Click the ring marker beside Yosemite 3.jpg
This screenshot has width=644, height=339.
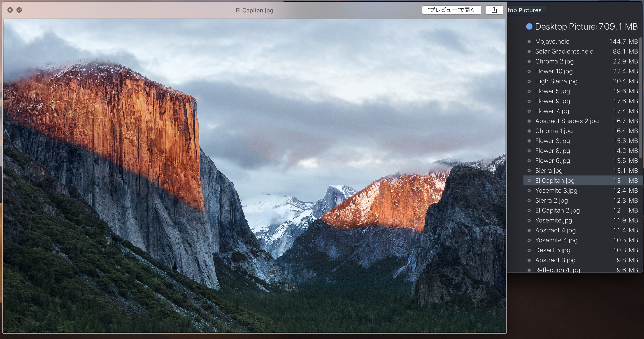coord(529,191)
